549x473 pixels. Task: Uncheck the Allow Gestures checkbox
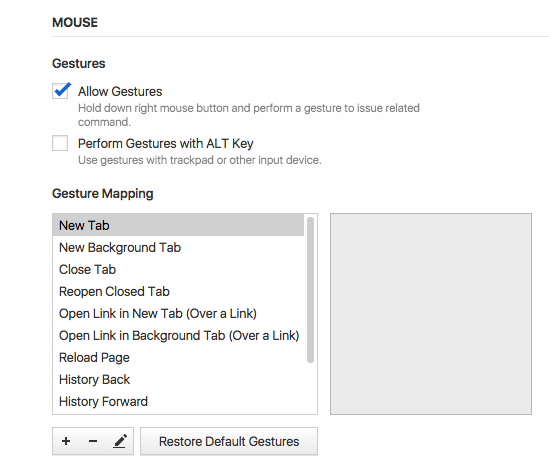(60, 91)
